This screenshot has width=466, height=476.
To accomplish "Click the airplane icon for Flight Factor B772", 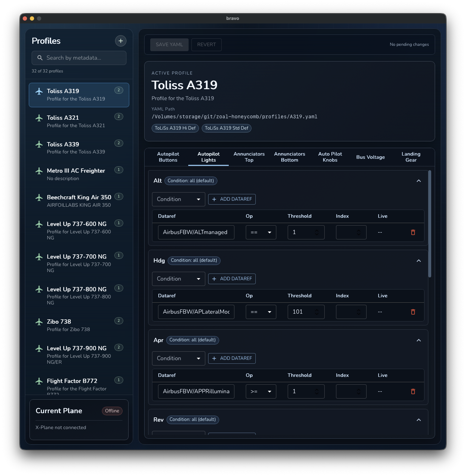I will tap(39, 381).
